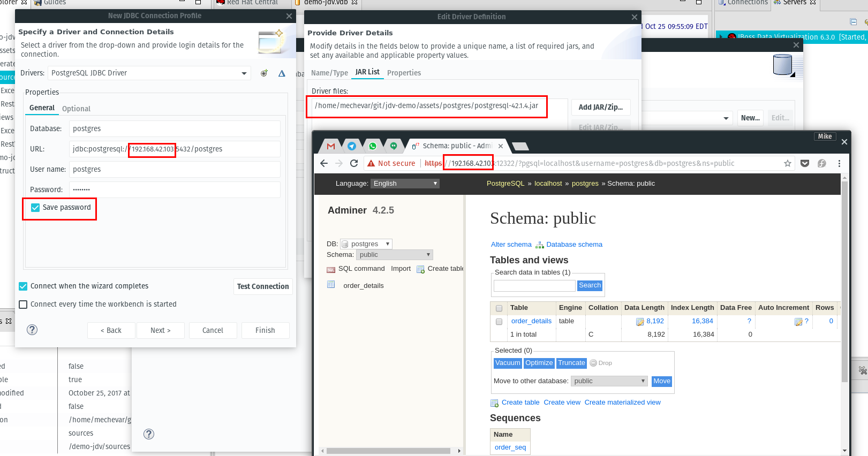Open the Chrome three-dot menu
The width and height of the screenshot is (868, 456).
[x=839, y=163]
